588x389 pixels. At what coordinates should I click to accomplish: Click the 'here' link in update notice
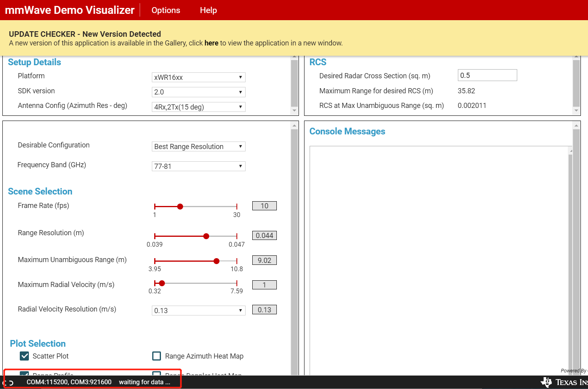(211, 43)
